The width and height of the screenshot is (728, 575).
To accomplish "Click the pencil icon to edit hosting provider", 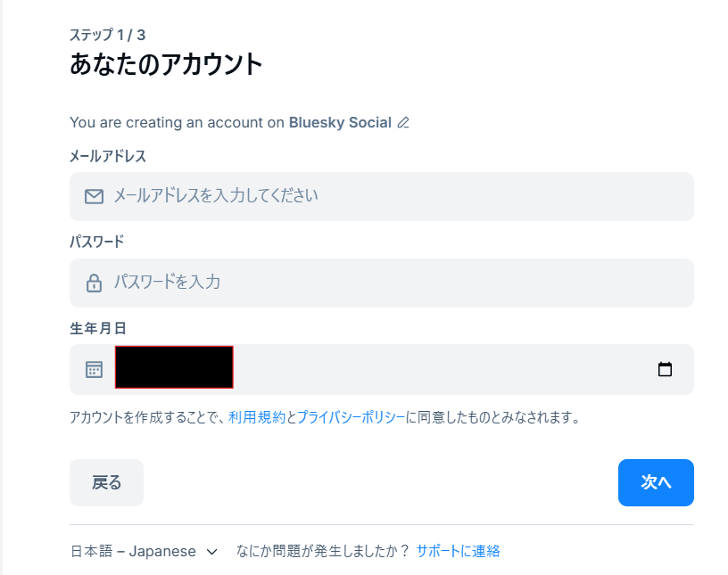I will click(403, 123).
